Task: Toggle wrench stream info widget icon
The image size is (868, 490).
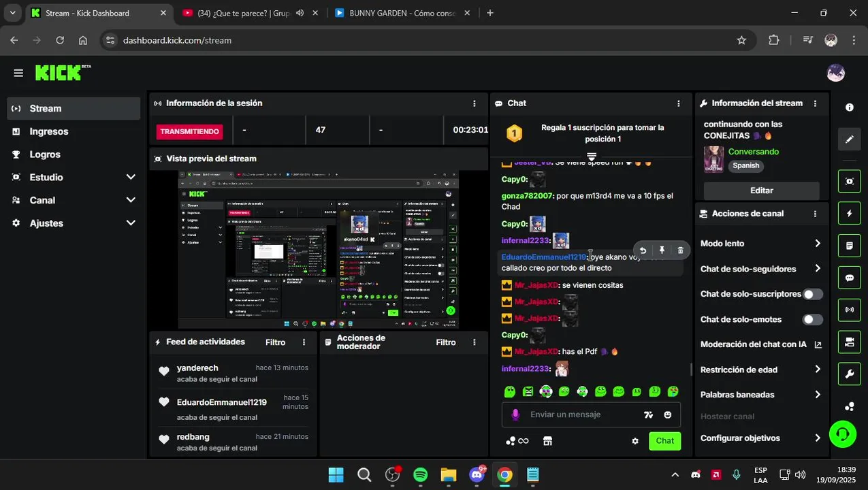Action: [x=850, y=374]
